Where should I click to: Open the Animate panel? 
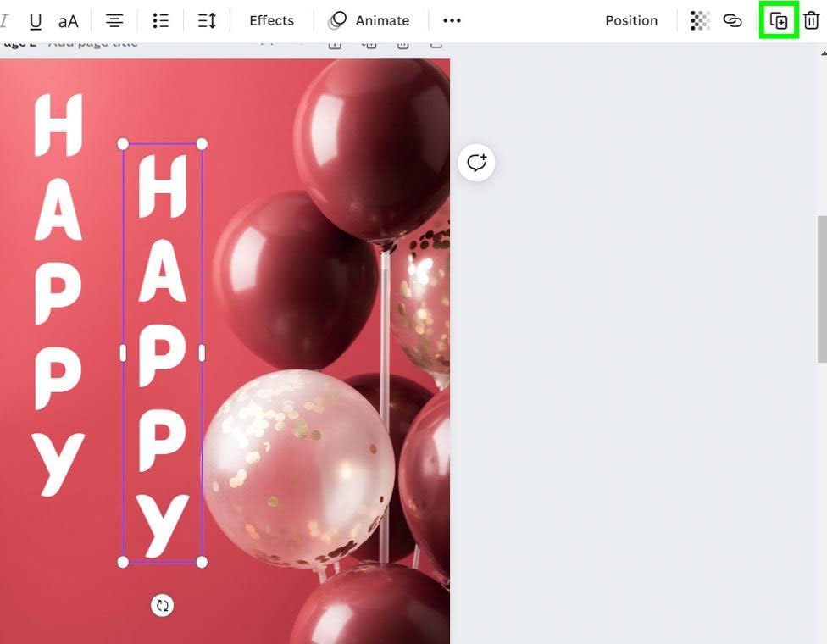(369, 21)
